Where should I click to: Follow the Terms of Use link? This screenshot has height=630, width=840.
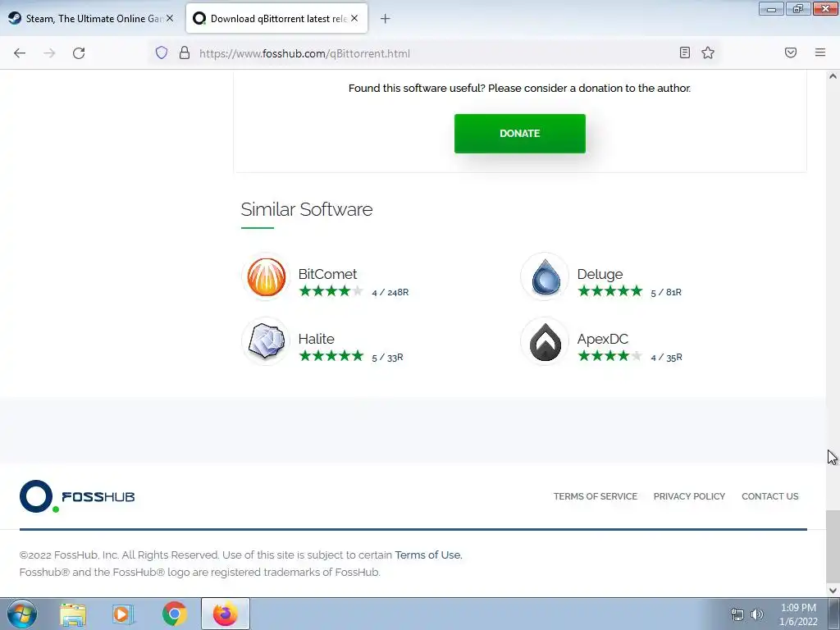[x=428, y=555]
